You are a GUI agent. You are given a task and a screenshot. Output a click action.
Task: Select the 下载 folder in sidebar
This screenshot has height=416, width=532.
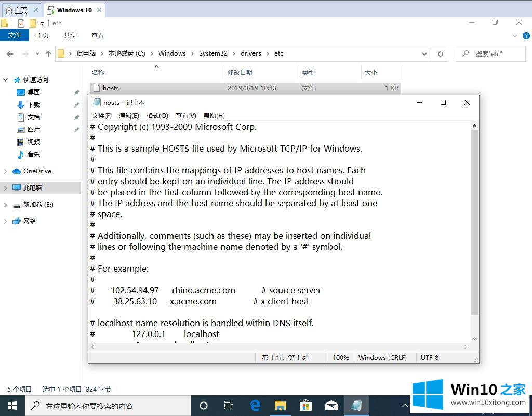click(34, 105)
